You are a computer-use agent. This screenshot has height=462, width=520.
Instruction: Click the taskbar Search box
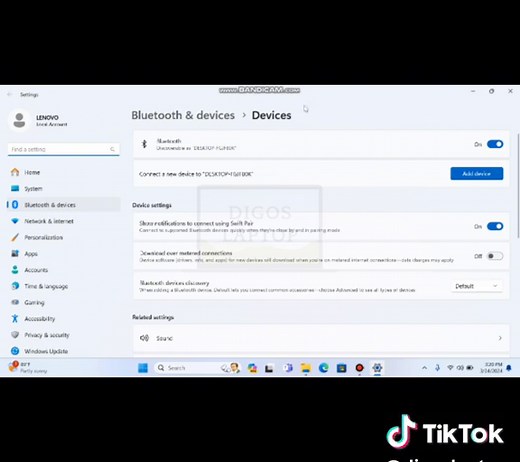pos(197,368)
